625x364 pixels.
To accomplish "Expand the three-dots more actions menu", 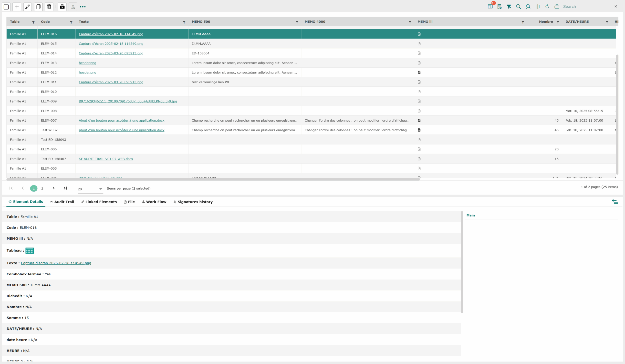I will pyautogui.click(x=83, y=7).
